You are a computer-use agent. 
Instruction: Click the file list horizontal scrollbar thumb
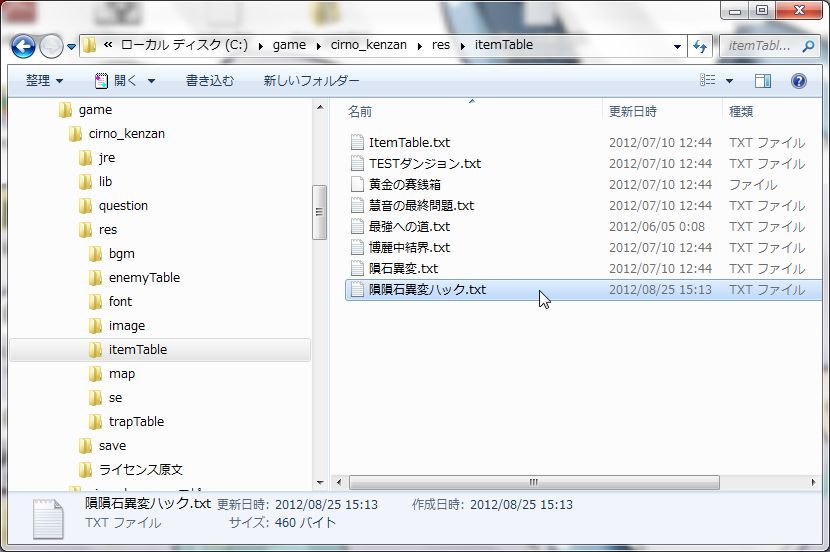point(534,482)
